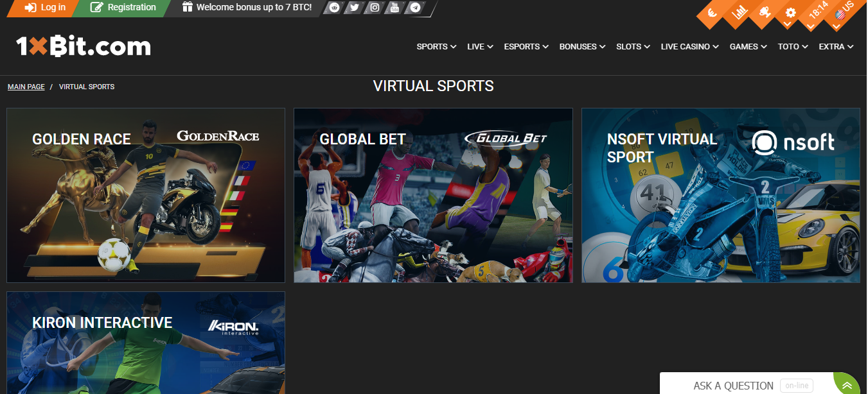Open the GOLDEN RACE virtual sports banner
This screenshot has width=868, height=394.
coord(145,195)
